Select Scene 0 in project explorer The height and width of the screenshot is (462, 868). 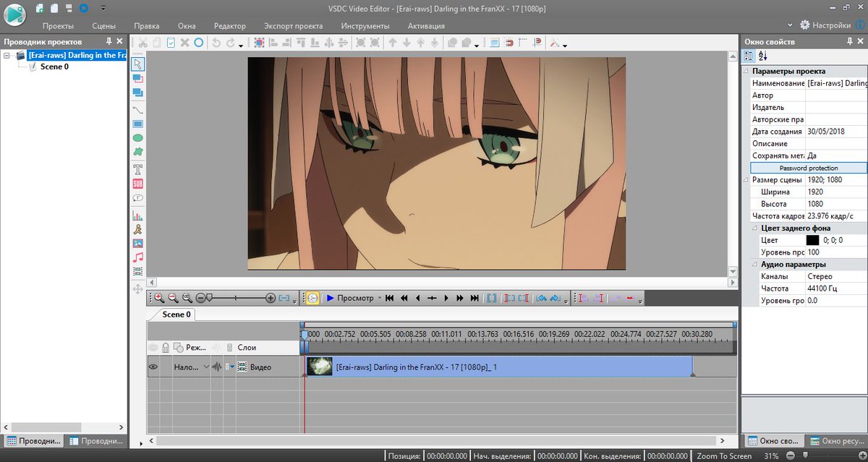click(54, 67)
